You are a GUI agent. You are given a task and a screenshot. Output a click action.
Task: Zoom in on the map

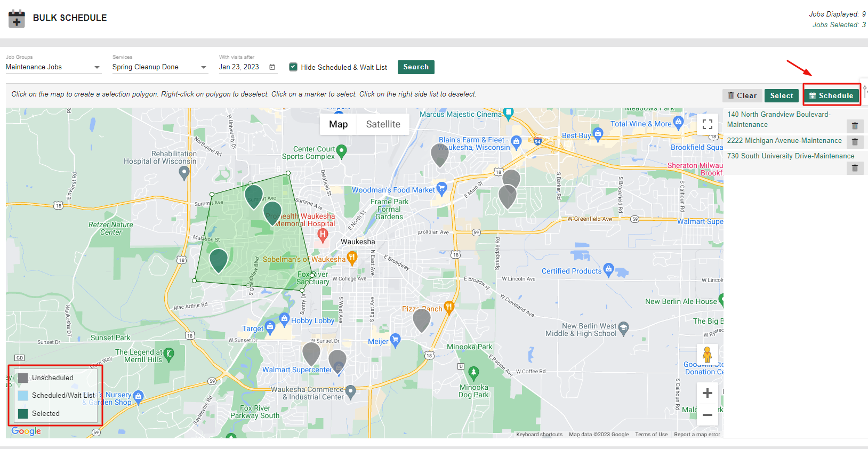[x=708, y=393]
